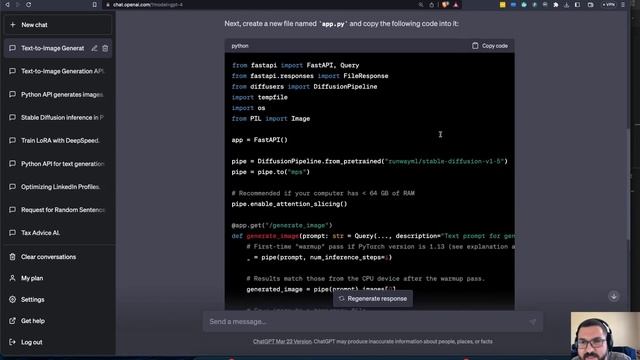Viewport: 640px width, 360px height.
Task: Open the Python API for text generation chat
Action: 58,164
